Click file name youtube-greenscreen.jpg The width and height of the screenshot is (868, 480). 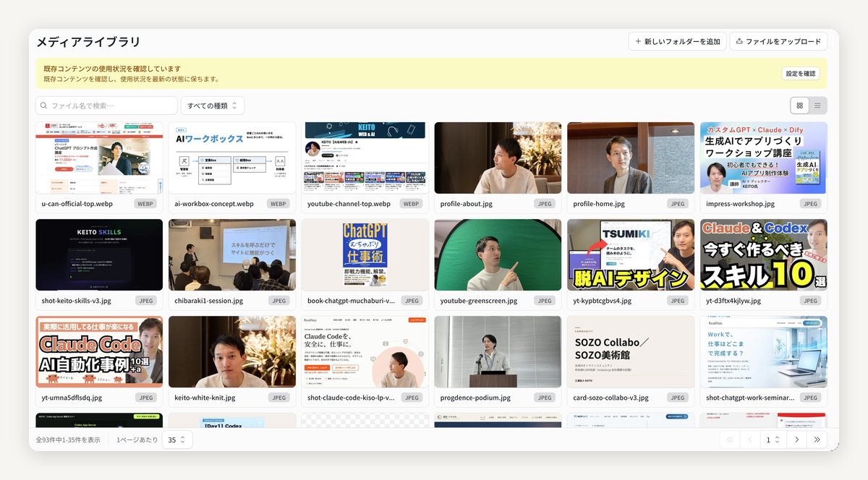tap(479, 301)
